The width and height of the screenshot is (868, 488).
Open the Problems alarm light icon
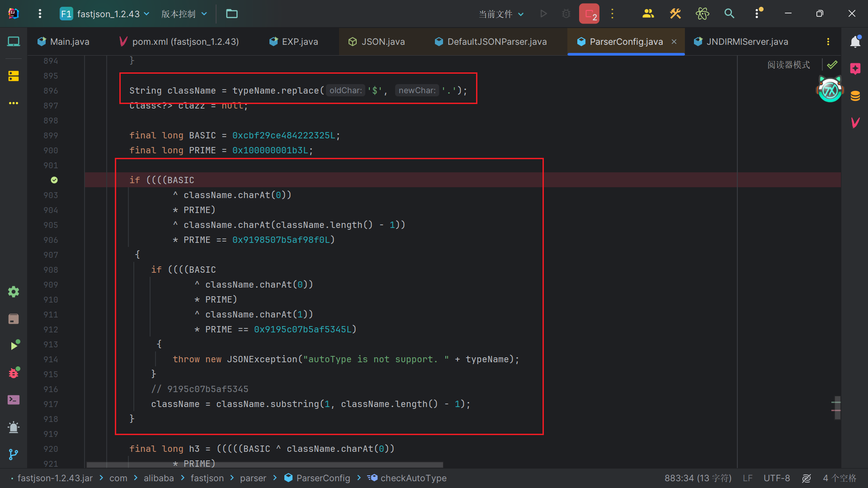click(x=14, y=427)
